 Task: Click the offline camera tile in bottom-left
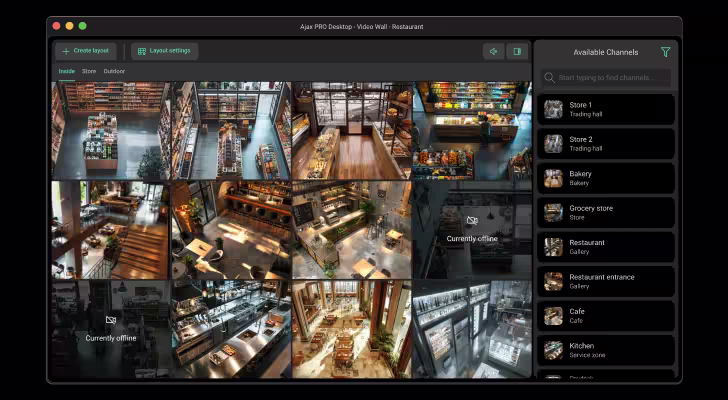[x=111, y=329]
